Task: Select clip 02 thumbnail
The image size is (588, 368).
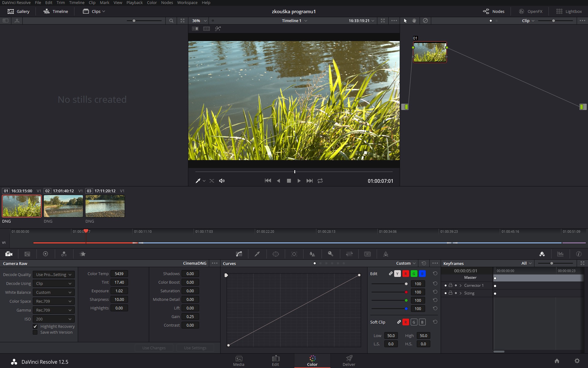Action: [x=63, y=206]
